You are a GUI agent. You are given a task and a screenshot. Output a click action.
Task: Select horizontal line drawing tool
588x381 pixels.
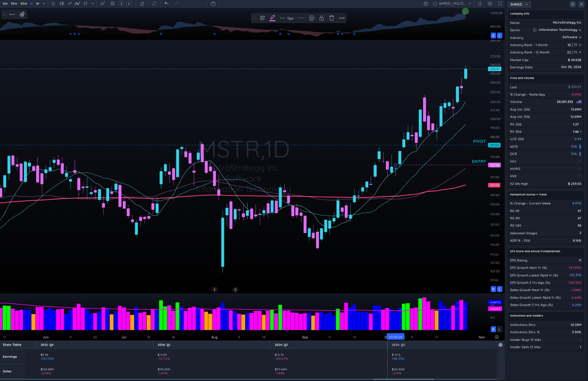[12, 14]
